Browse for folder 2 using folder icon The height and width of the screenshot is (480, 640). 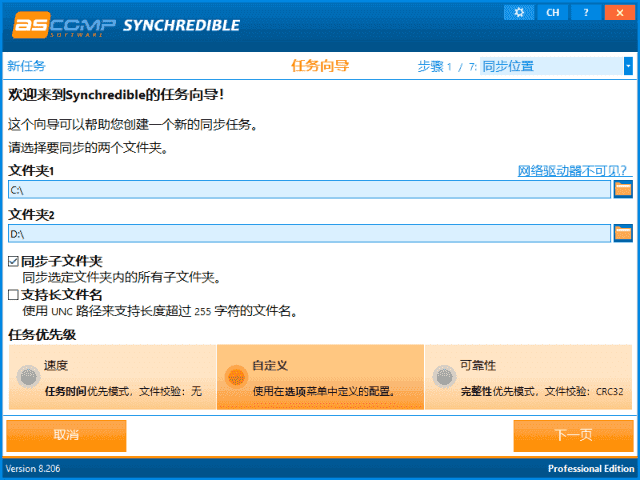(623, 233)
